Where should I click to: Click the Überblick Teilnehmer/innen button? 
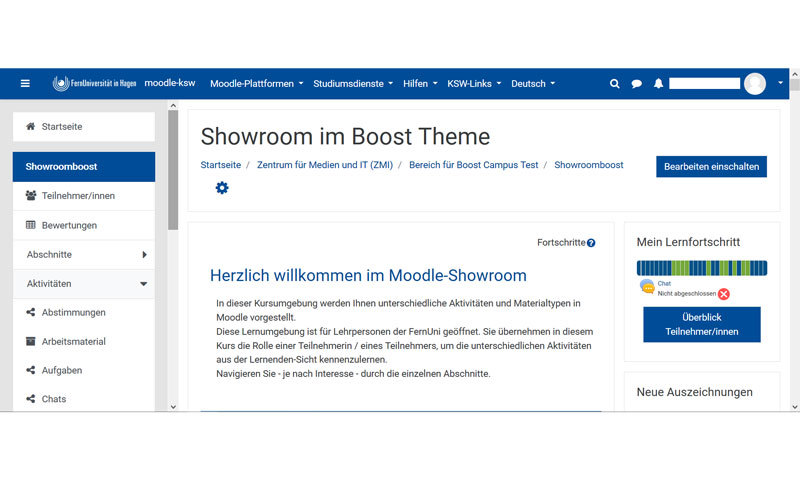(702, 324)
